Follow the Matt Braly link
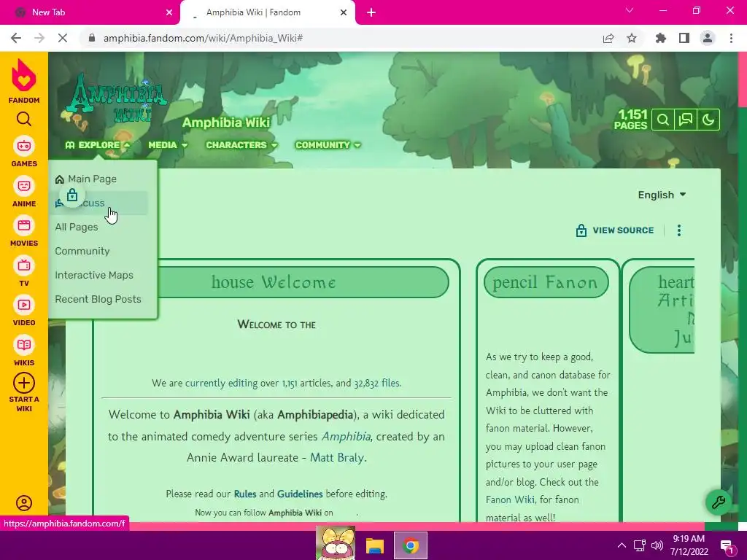The image size is (747, 560). pos(337,458)
